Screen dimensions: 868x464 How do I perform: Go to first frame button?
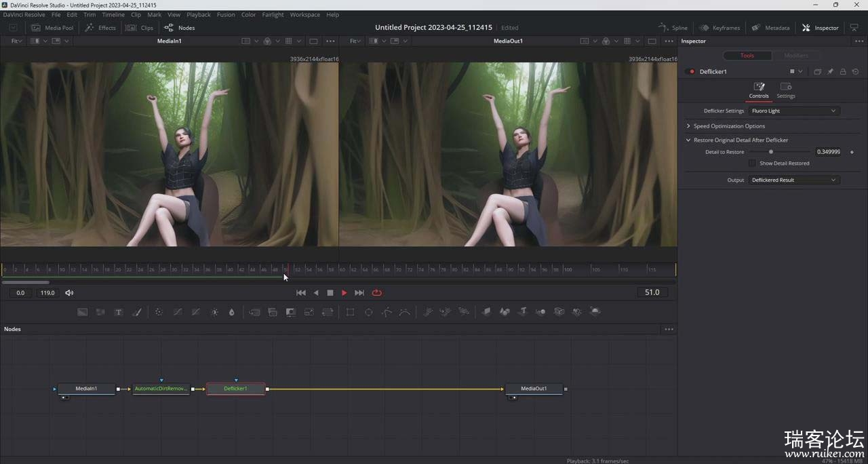point(301,293)
